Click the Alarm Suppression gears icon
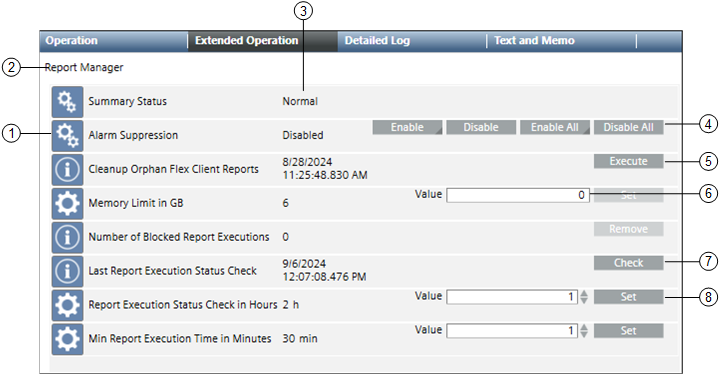The width and height of the screenshot is (720, 374). click(x=68, y=136)
